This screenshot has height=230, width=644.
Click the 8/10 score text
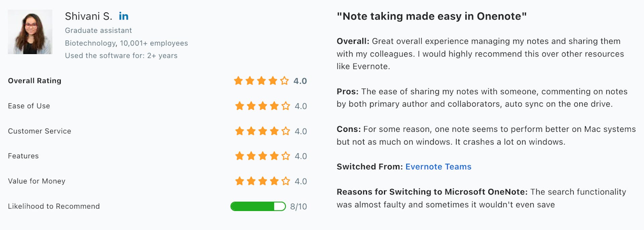[x=299, y=207]
